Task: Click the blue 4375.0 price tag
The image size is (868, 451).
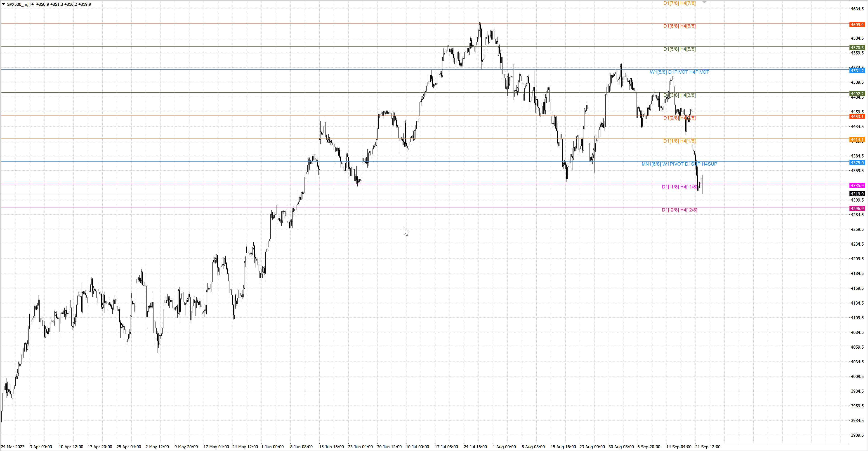Action: tap(857, 163)
